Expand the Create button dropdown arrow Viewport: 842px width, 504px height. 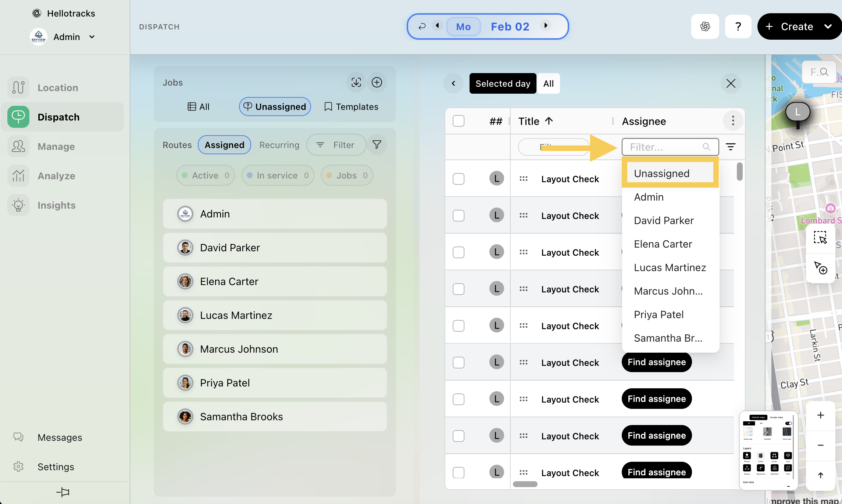tap(828, 26)
